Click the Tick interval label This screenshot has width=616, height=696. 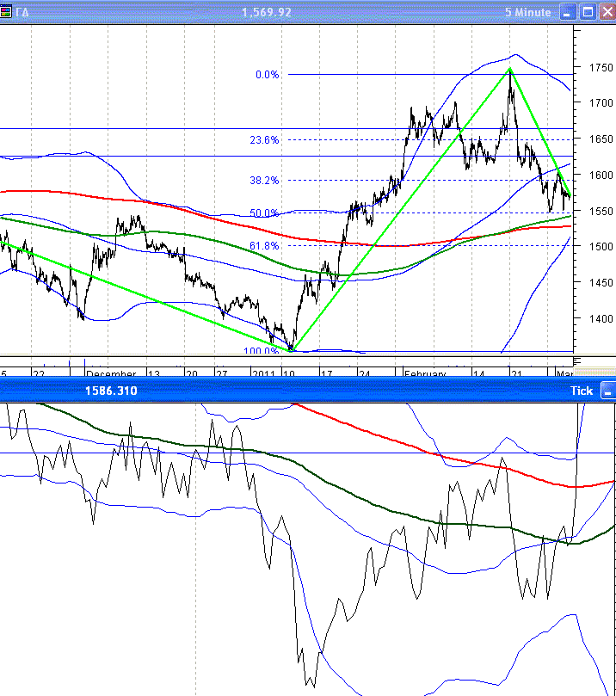(582, 391)
